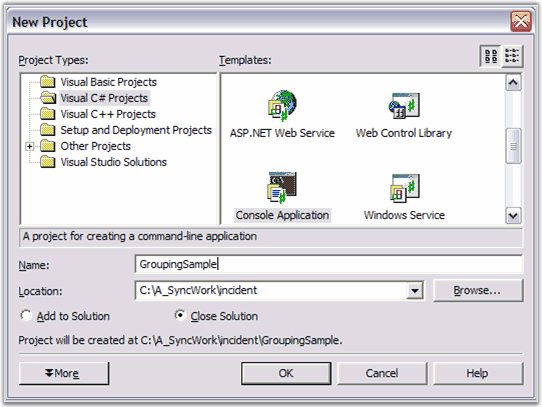Viewport: 542px width, 407px height.
Task: Expand the More options button
Action: pos(64,373)
